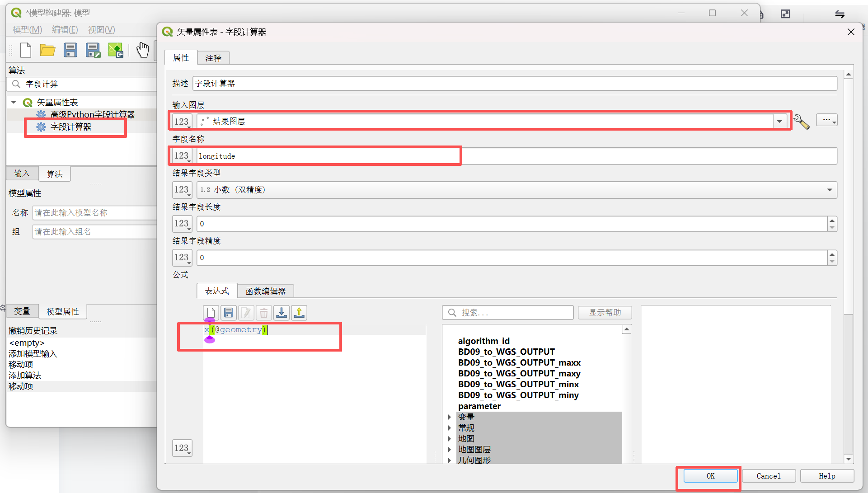Switch to the 注释 tab

pos(213,58)
